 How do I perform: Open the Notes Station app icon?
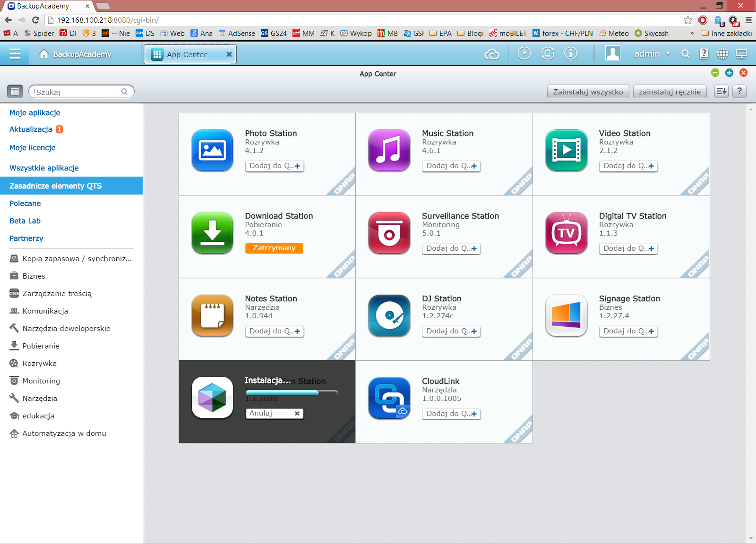coord(212,315)
